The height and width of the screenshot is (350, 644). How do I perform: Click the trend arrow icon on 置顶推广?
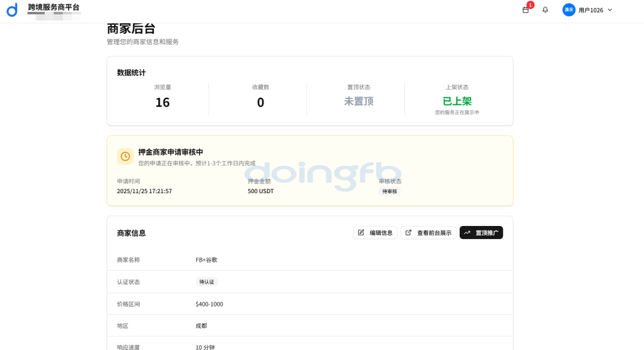coord(467,233)
